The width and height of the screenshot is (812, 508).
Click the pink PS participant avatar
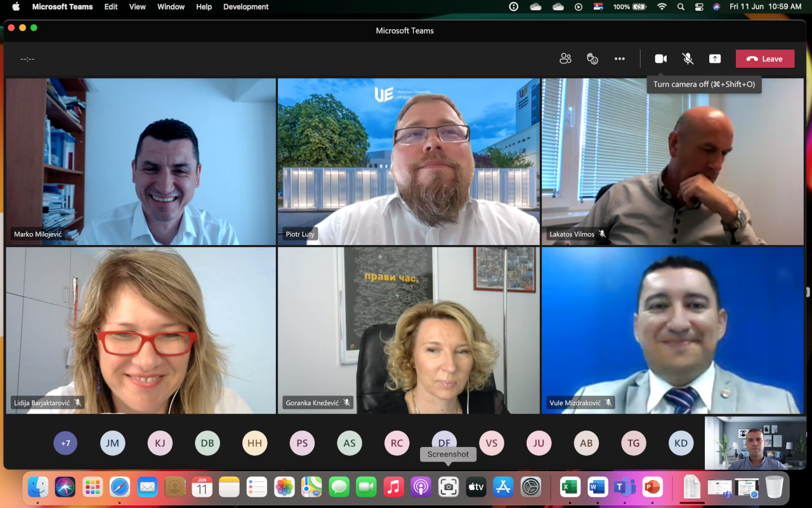tap(302, 443)
